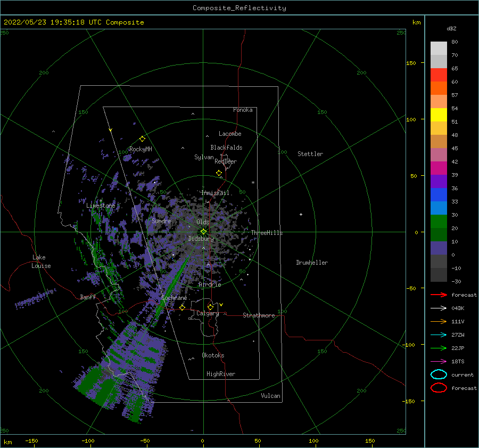
Task: Click the RockyMH label
Action: [x=141, y=149]
